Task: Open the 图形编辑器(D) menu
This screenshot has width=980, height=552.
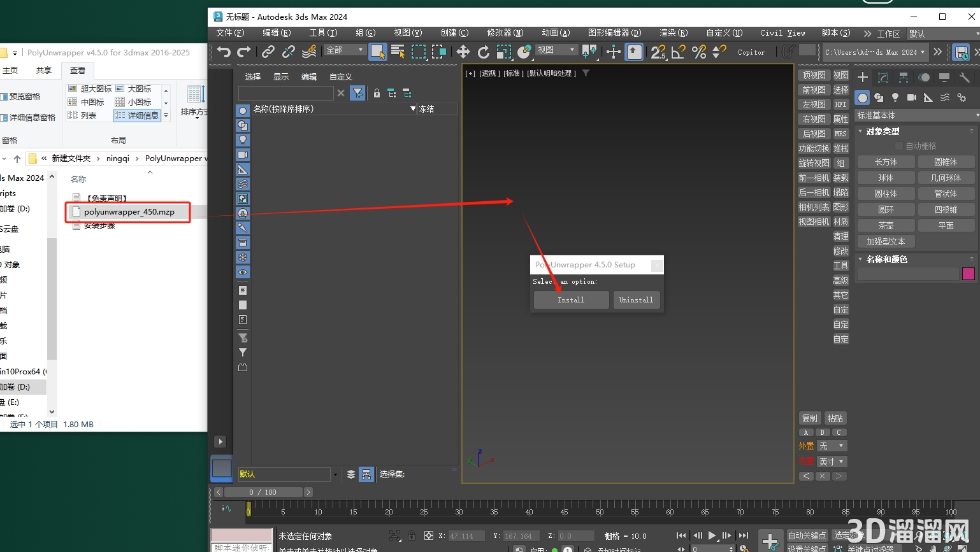Action: click(614, 32)
